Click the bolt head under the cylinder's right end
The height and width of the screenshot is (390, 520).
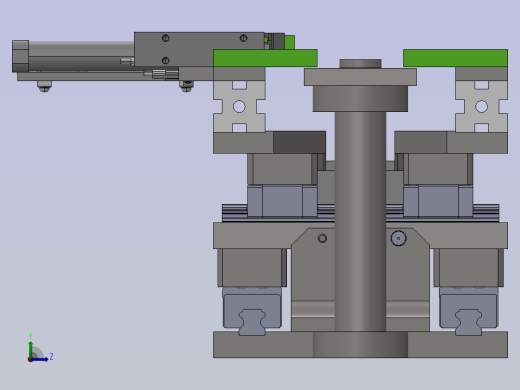pyautogui.click(x=186, y=86)
